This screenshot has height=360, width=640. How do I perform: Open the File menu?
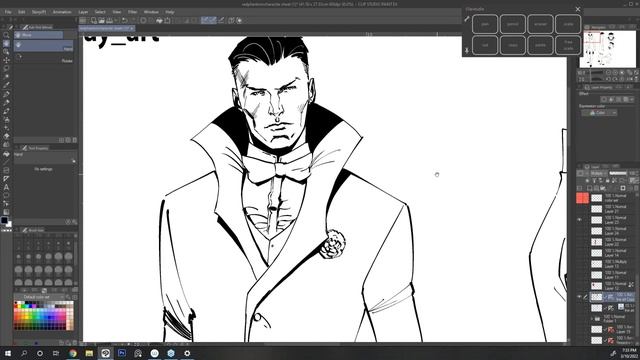tap(8, 12)
